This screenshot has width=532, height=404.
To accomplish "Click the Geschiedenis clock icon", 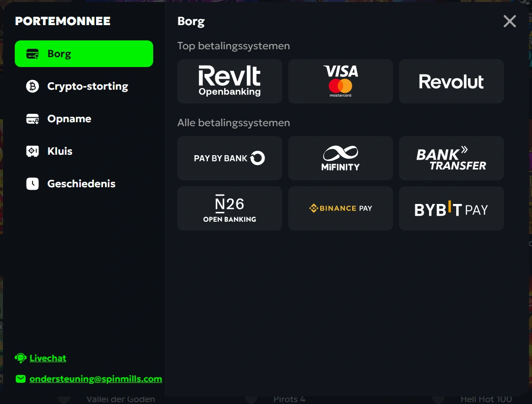I will [33, 184].
